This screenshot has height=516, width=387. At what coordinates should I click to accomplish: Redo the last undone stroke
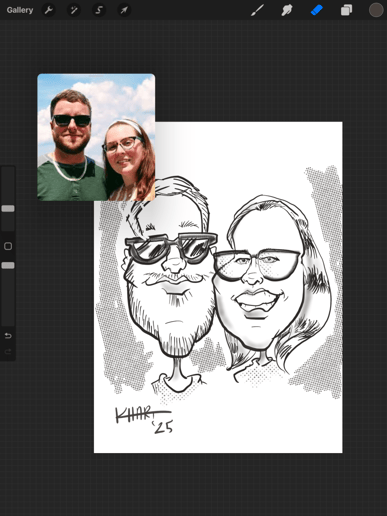tap(8, 351)
